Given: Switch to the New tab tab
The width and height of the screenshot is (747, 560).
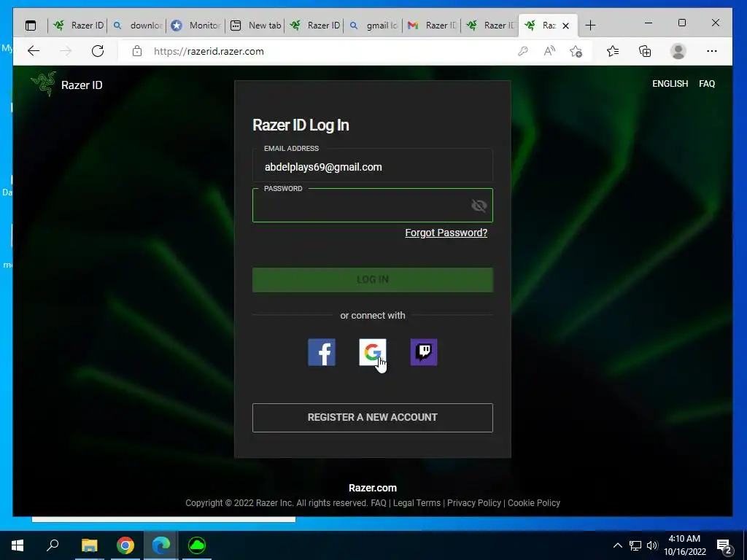Looking at the screenshot, I should point(255,26).
